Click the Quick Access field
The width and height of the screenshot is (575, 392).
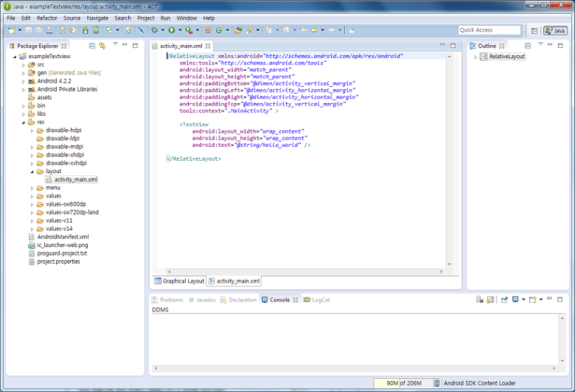click(x=490, y=30)
